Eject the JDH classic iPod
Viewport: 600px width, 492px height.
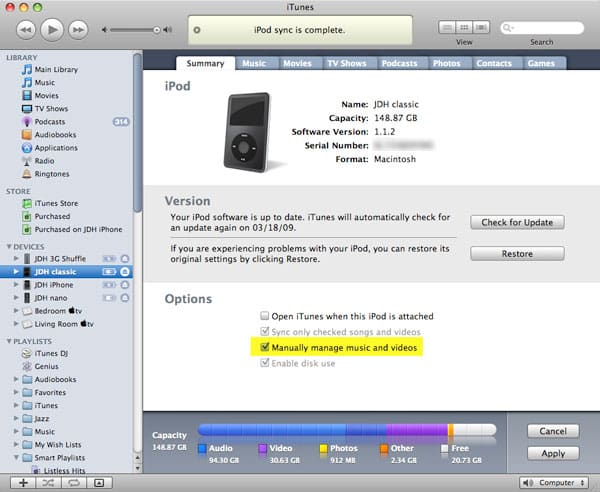click(125, 272)
